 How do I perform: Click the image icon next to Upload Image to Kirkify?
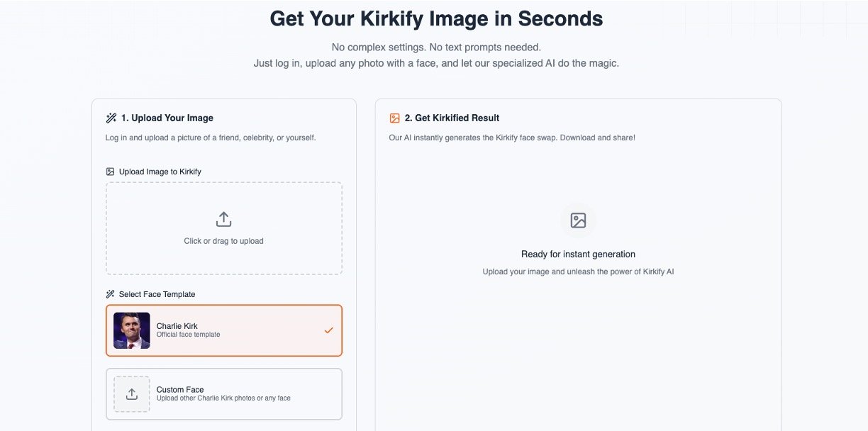tap(110, 172)
